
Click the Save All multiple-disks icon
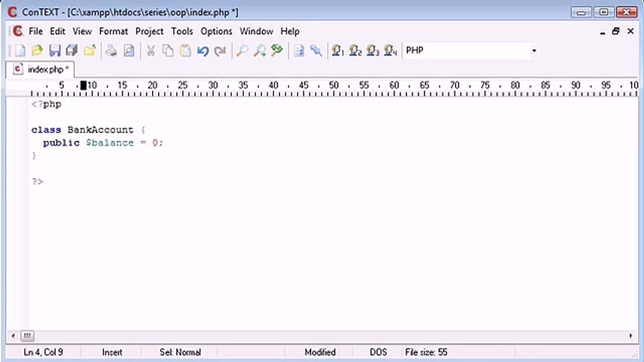tap(72, 50)
